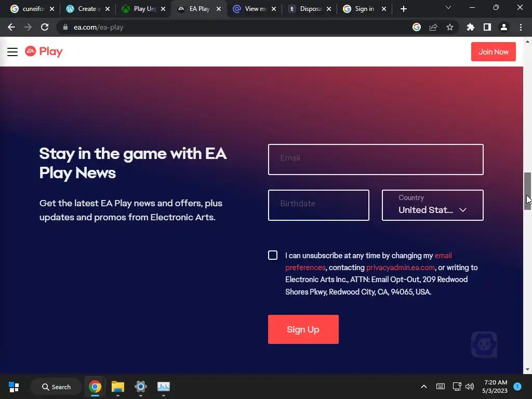Viewport: 532px width, 399px height.
Task: Click the Sign Up button
Action: coord(303,329)
